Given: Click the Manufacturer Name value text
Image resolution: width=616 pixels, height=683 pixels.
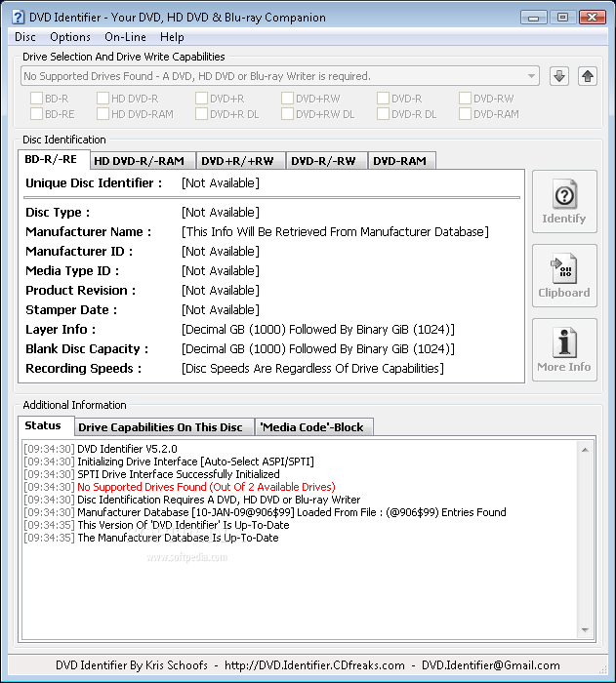Looking at the screenshot, I should (x=335, y=232).
